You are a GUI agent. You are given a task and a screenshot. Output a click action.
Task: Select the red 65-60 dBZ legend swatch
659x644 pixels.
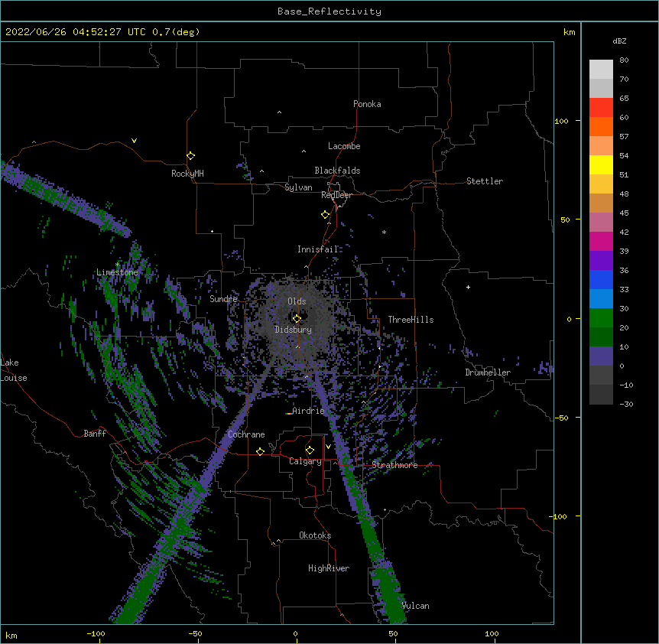(x=601, y=107)
